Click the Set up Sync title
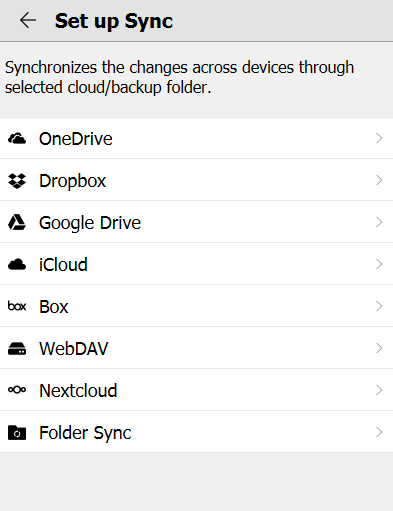The width and height of the screenshot is (393, 511). pos(114,21)
